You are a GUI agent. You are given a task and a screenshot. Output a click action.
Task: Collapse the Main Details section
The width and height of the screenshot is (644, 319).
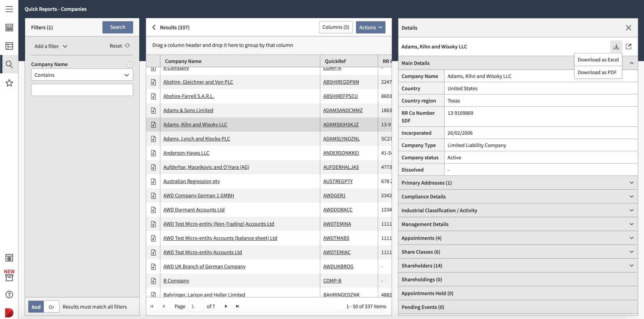[x=631, y=63]
